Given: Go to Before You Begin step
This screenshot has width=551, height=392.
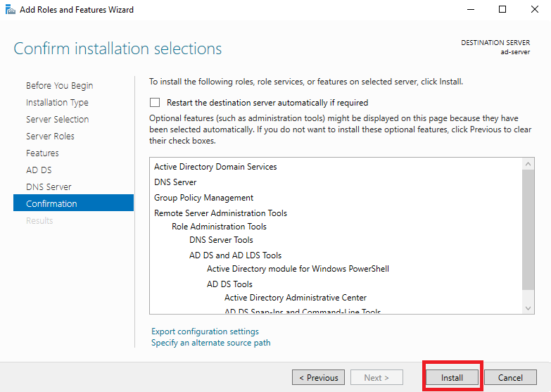Looking at the screenshot, I should [x=59, y=85].
